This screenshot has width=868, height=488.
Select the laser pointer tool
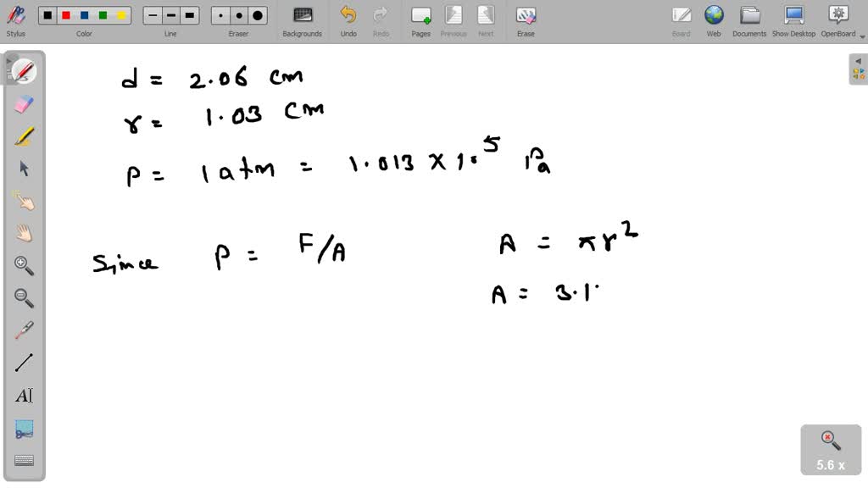click(x=24, y=330)
